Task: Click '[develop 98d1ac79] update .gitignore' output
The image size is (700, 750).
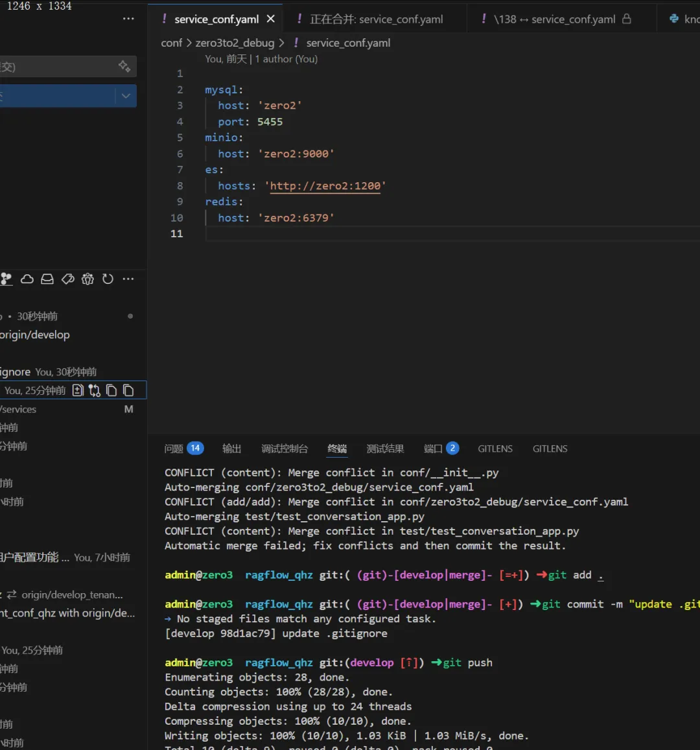Action: click(276, 634)
